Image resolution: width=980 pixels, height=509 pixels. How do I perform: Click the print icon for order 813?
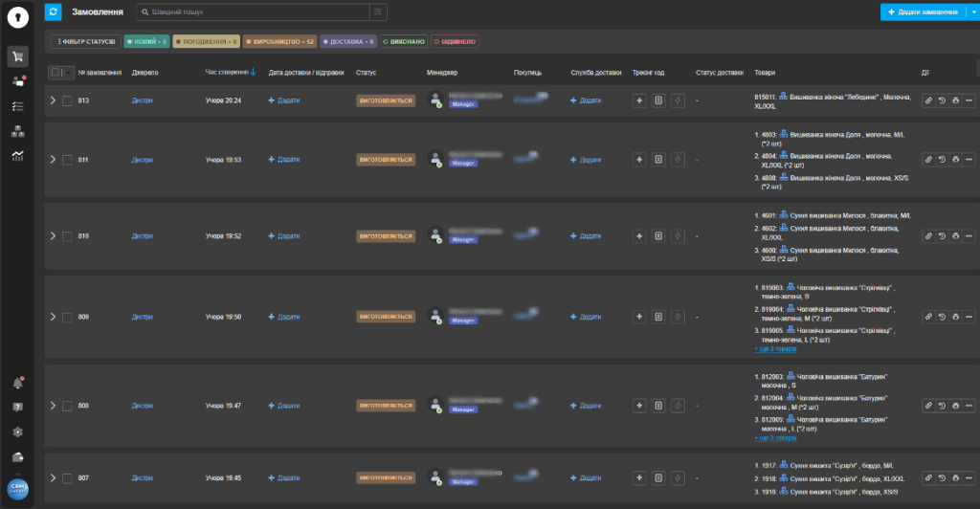click(955, 100)
